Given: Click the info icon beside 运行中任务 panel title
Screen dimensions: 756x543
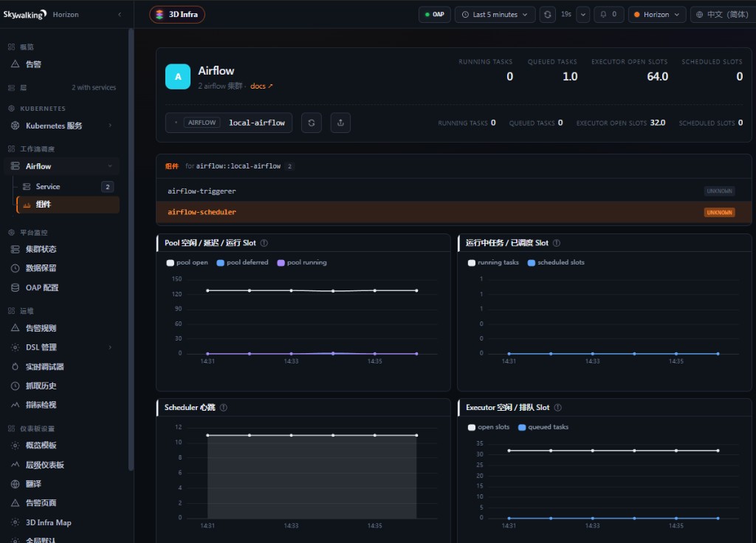Looking at the screenshot, I should 557,243.
